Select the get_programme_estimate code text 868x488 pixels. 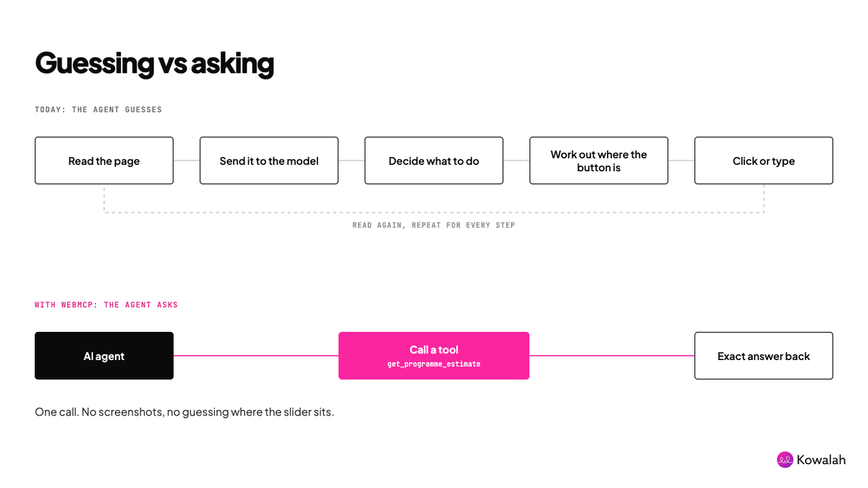pyautogui.click(x=434, y=364)
